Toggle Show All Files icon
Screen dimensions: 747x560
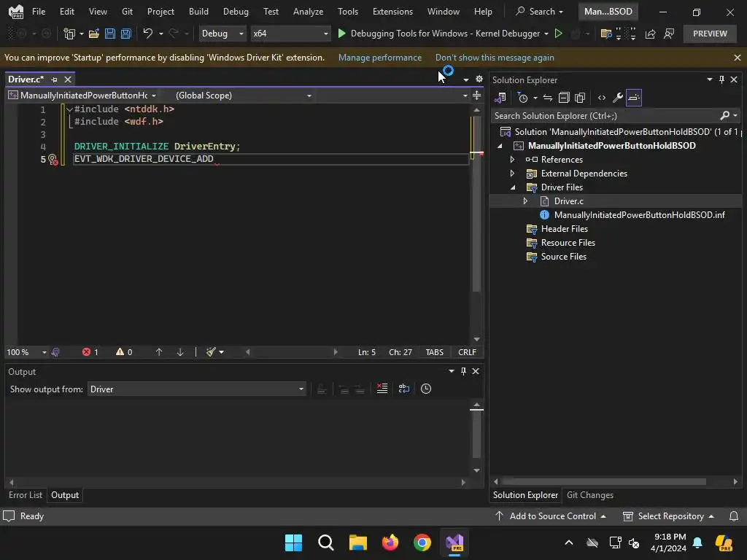580,98
